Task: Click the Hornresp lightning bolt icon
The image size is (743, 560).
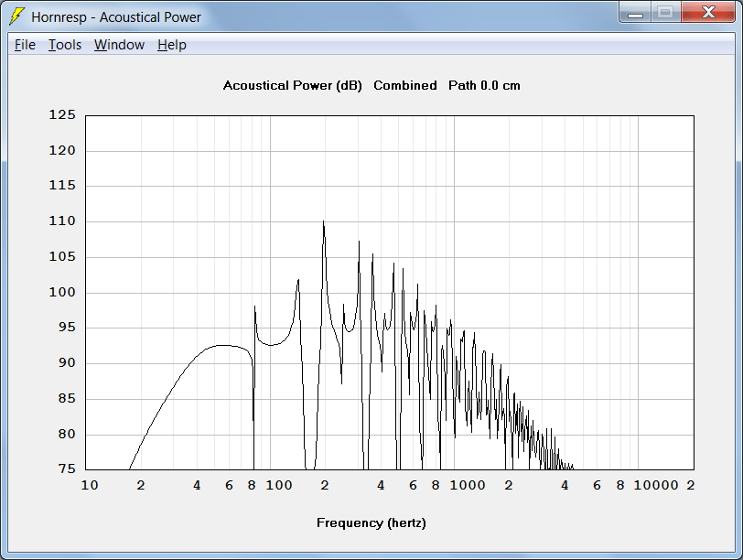Action: 16,16
